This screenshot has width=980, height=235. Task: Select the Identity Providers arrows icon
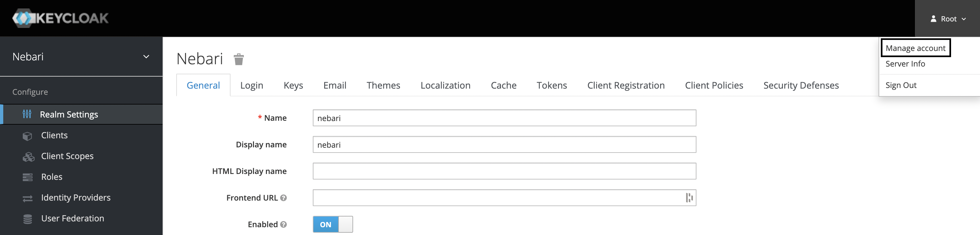click(27, 197)
